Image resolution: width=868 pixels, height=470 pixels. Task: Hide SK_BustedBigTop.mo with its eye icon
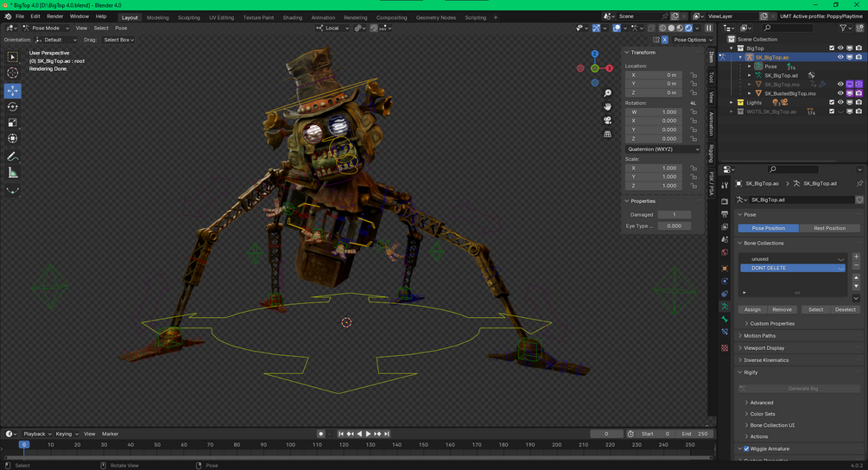[840, 93]
